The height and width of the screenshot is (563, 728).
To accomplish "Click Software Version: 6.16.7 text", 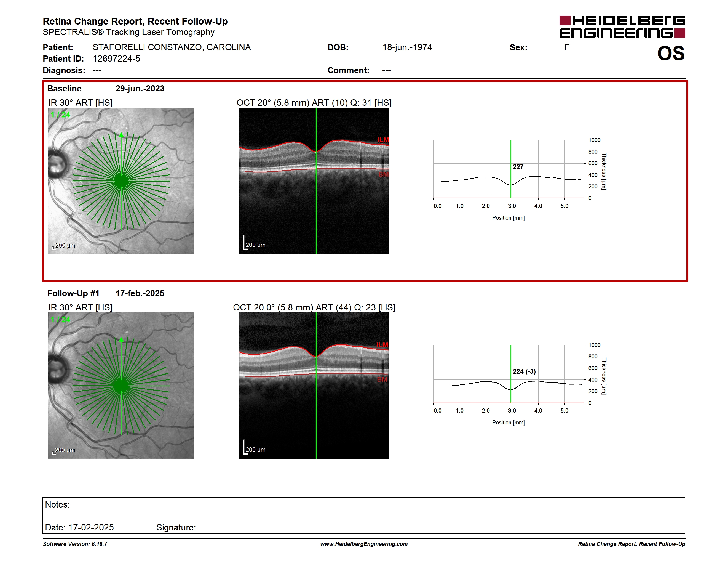I will click(x=75, y=544).
